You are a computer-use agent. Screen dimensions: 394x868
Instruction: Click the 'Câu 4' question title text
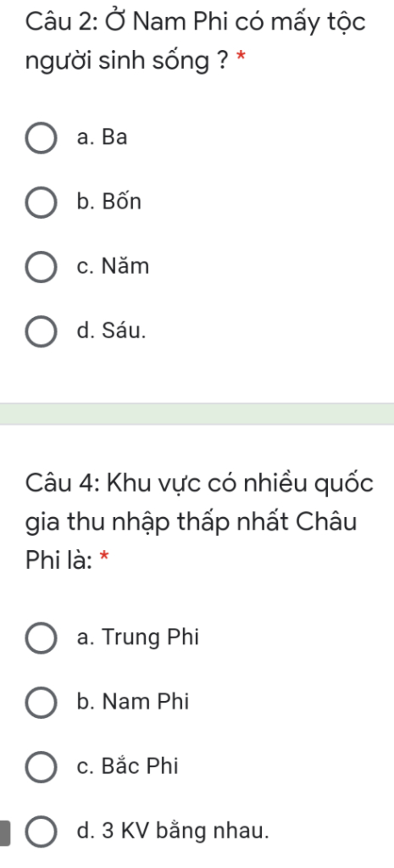coord(199,521)
